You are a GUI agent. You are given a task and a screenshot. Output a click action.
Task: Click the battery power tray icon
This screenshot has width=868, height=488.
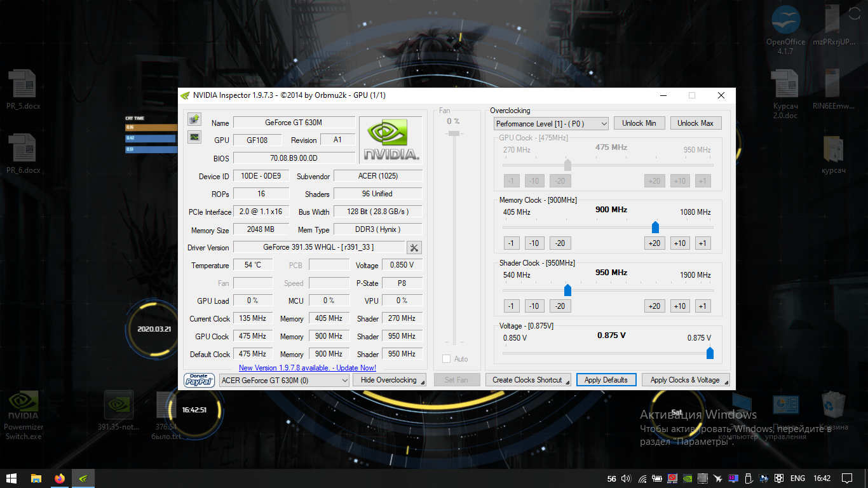(658, 478)
